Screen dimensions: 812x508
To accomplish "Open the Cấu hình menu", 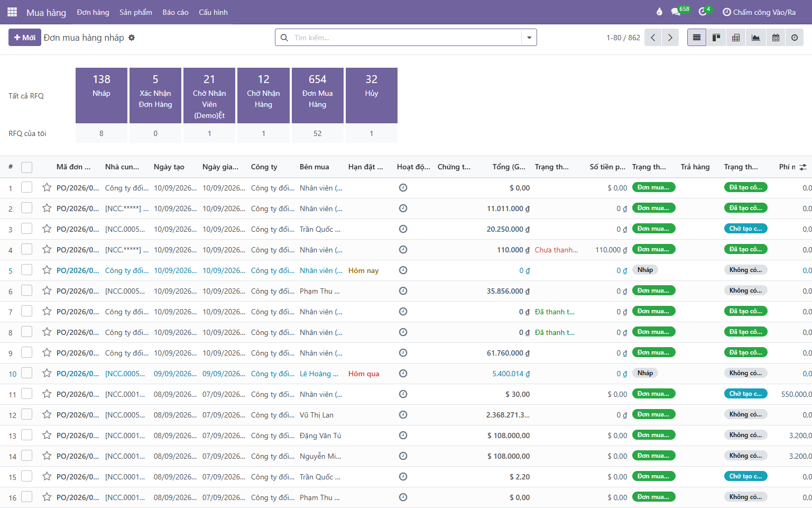I will coord(213,12).
